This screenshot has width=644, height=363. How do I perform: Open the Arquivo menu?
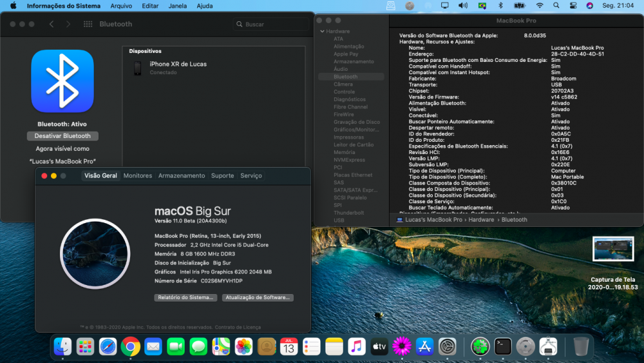pos(121,6)
